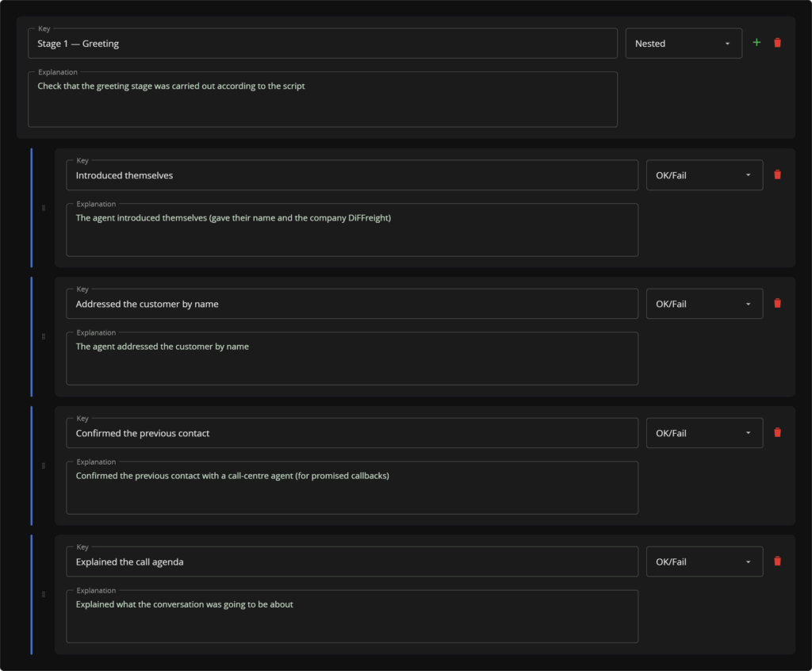The height and width of the screenshot is (671, 812).
Task: Delete the Stage 1 — Greeting criterion
Action: coord(777,43)
